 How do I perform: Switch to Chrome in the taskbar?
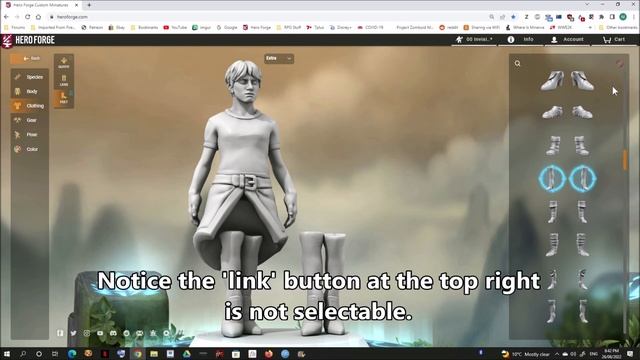(x=138, y=354)
